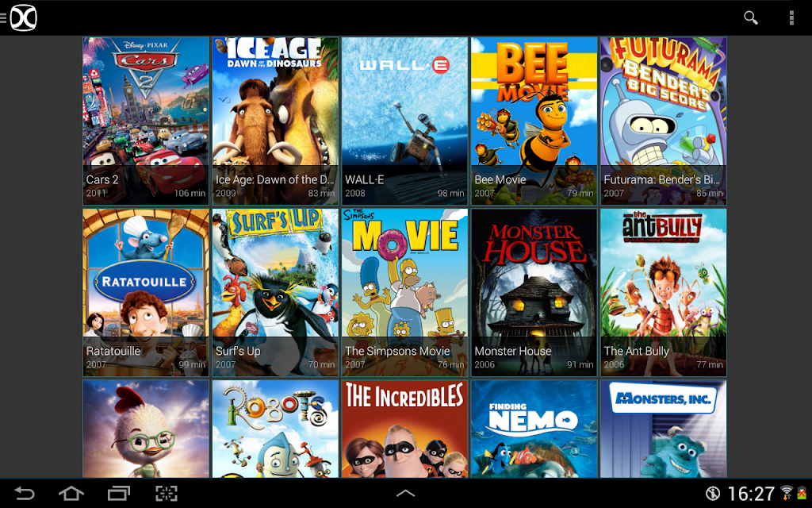
Task: Open the Monsters, Inc. poster
Action: click(664, 429)
